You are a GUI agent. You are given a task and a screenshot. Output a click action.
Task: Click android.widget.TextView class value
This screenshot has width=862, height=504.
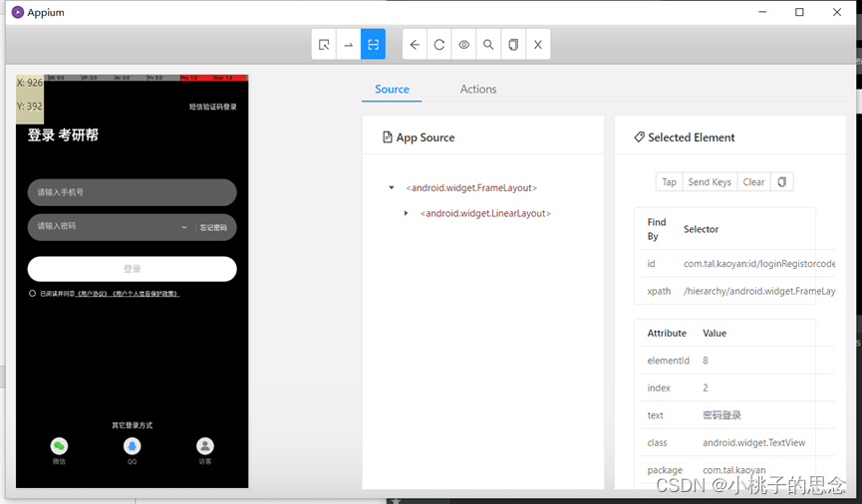[x=753, y=443]
